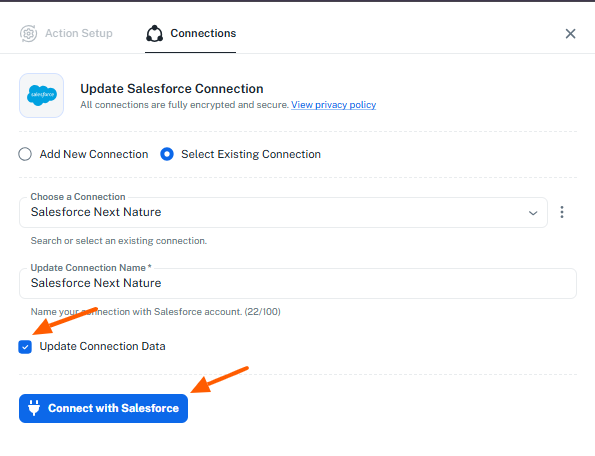The image size is (595, 456).
Task: Click the Action Setup gear icon
Action: tap(28, 33)
